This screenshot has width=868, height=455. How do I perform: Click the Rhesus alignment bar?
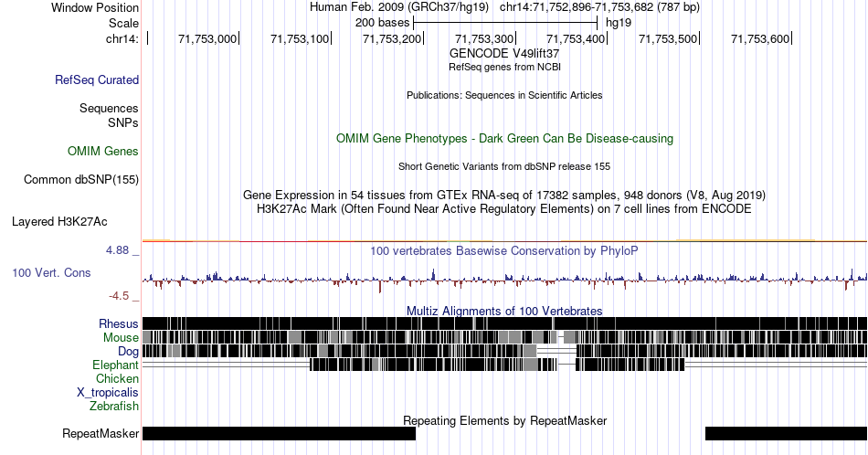tap(504, 323)
